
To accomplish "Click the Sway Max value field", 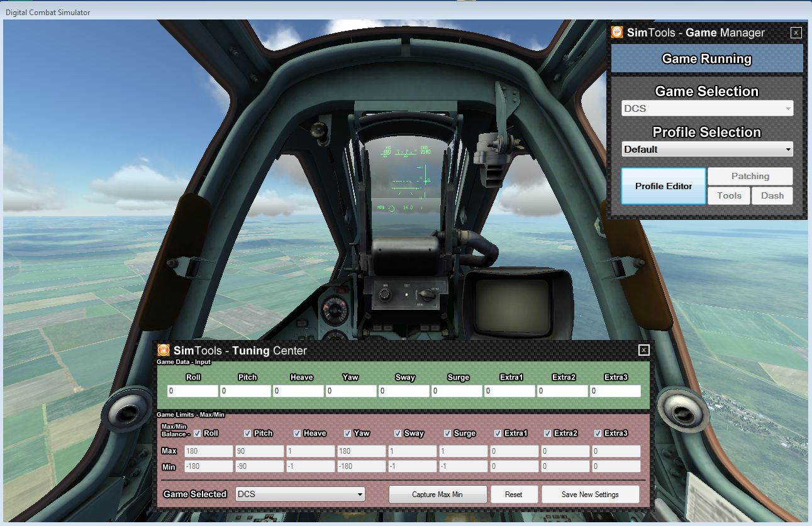I will click(412, 451).
